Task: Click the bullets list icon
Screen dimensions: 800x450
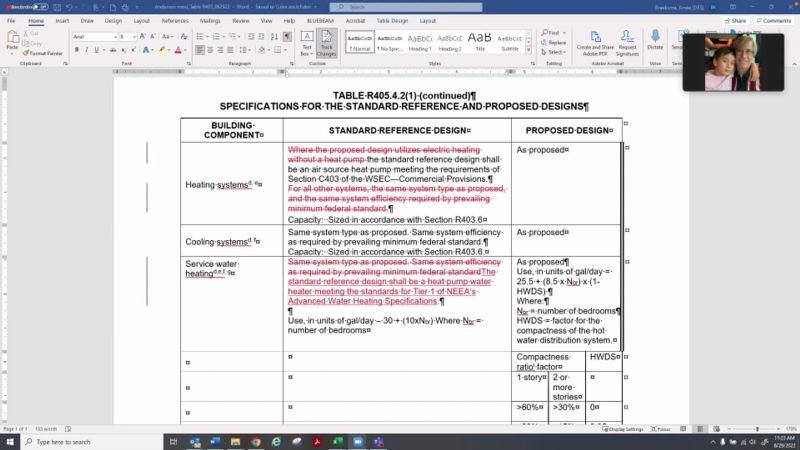Action: coord(200,37)
